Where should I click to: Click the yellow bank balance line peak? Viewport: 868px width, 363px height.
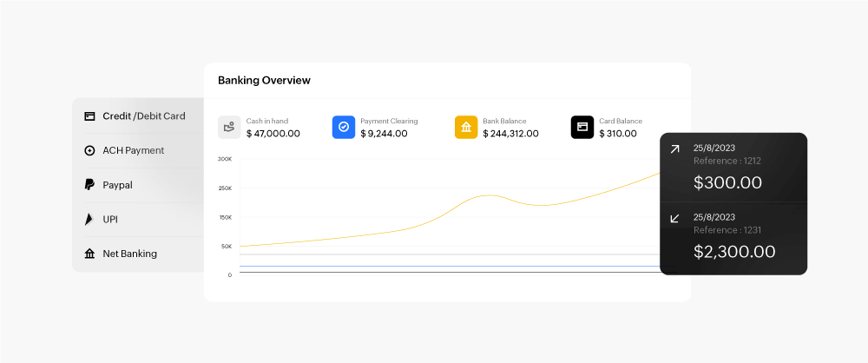[x=490, y=195]
